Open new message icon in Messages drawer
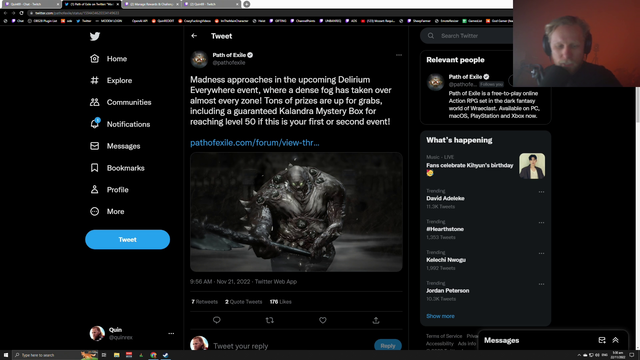Image resolution: width=640 pixels, height=360 pixels. pyautogui.click(x=602, y=340)
